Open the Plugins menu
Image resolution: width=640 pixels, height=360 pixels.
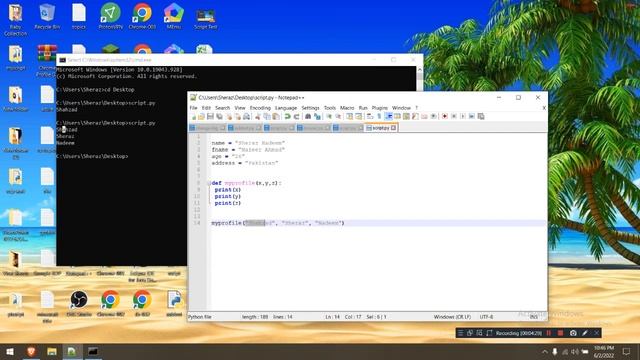click(380, 108)
